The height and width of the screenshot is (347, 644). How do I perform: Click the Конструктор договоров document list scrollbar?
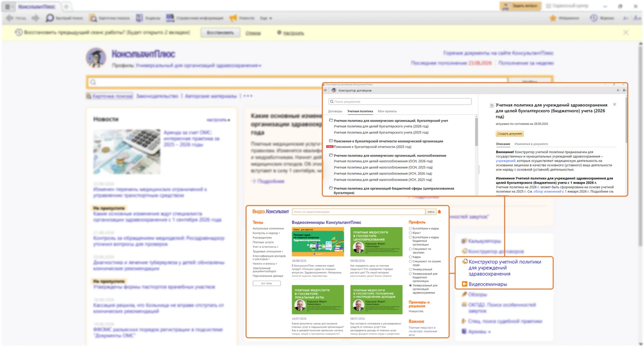pyautogui.click(x=476, y=132)
